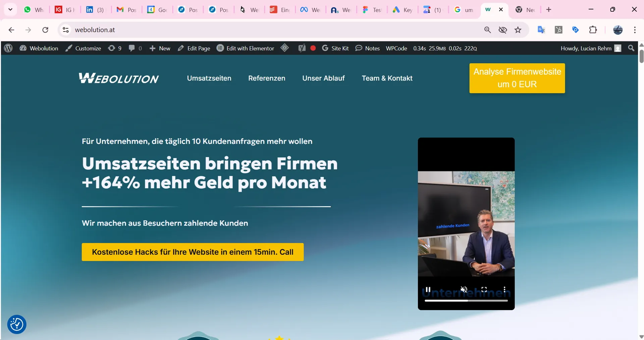Click the Analyse Firmenwebsite um 0 EUR button
The image size is (644, 340).
pos(517,78)
